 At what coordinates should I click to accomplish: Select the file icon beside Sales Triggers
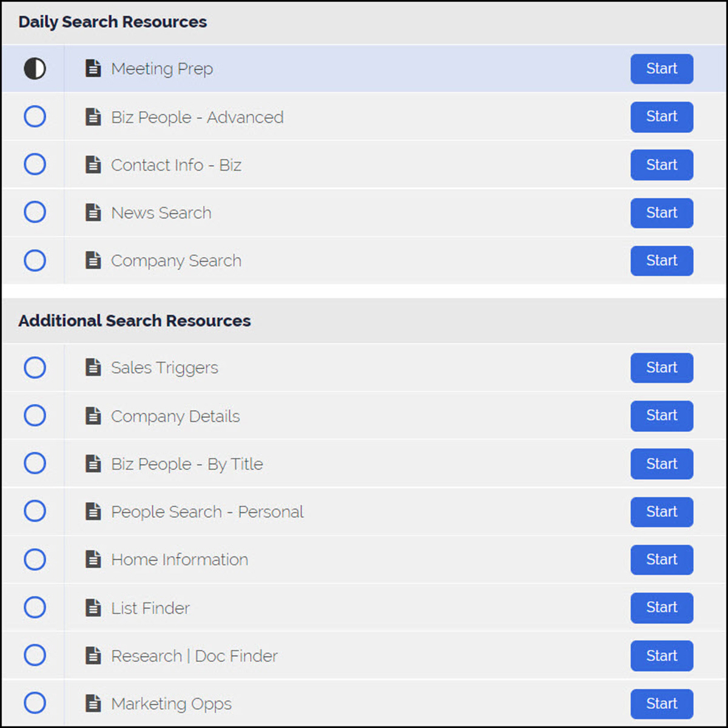coord(93,368)
